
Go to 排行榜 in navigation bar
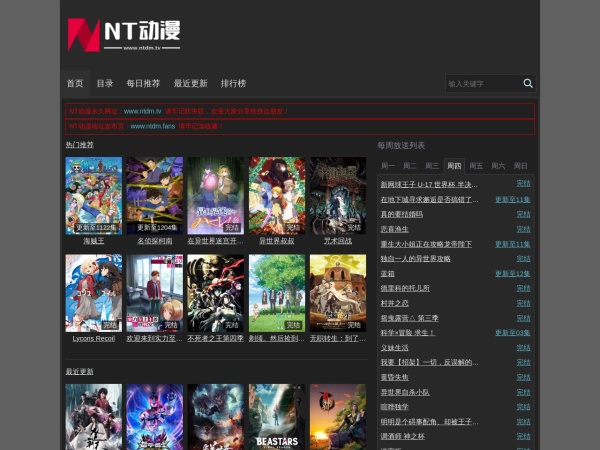(x=233, y=83)
